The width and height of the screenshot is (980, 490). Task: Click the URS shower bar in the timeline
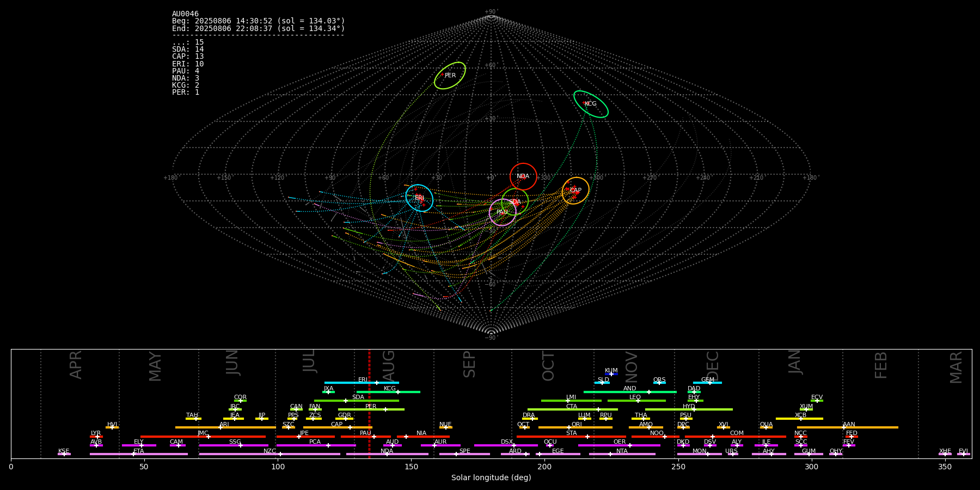click(x=732, y=454)
